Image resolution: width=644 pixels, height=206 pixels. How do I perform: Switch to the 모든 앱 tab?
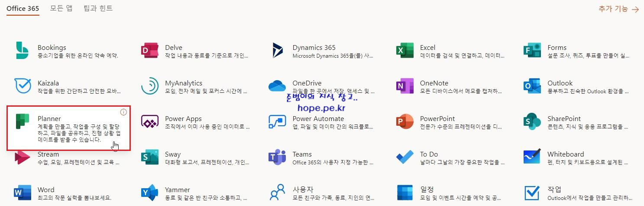click(61, 9)
